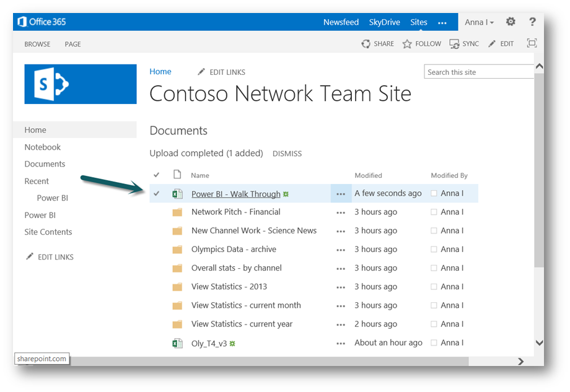Click the document type column header icon
Viewport: 570px width, 392px height.
tap(177, 175)
